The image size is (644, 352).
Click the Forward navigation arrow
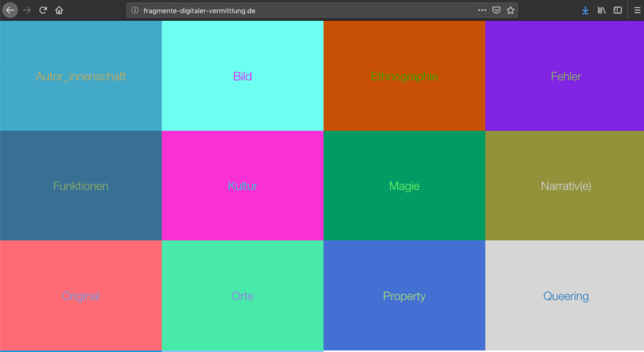click(27, 10)
